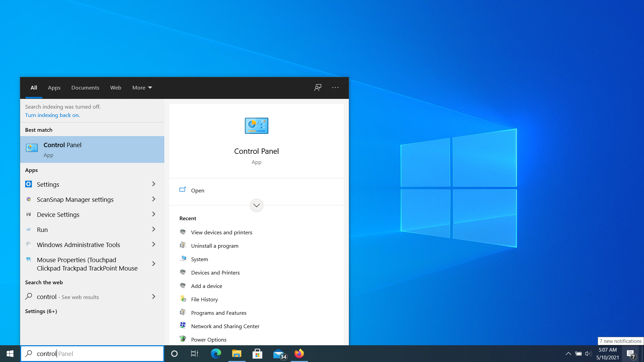
Task: Open the More filter dropdown
Action: coord(142,87)
